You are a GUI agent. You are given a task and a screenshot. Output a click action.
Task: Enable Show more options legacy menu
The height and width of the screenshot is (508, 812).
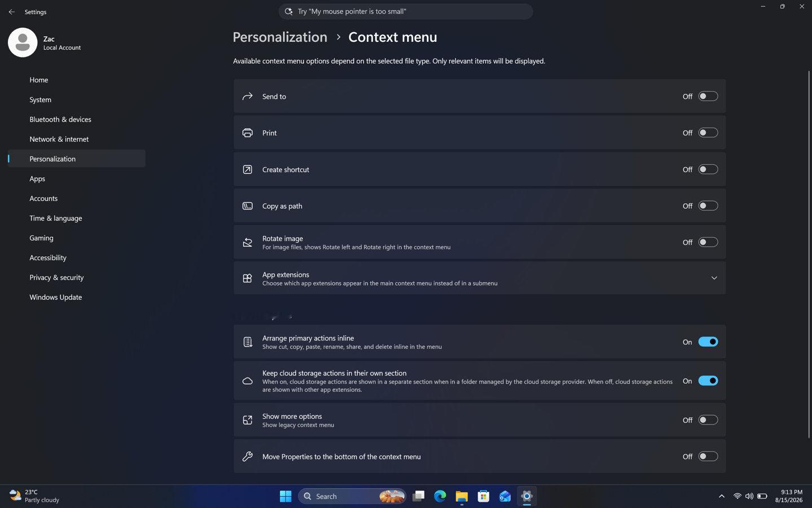(708, 420)
